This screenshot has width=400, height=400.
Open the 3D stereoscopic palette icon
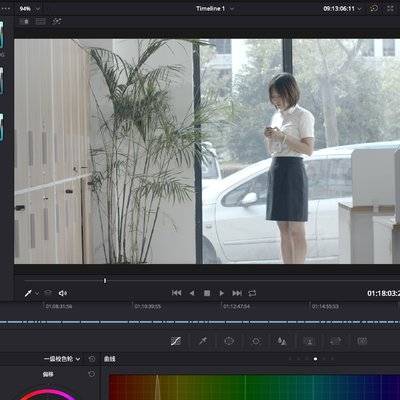click(362, 341)
